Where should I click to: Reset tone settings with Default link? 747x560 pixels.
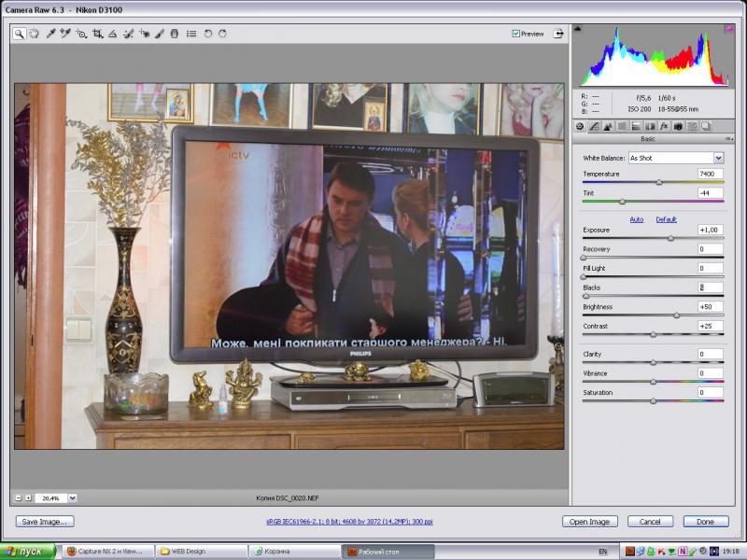click(x=666, y=219)
